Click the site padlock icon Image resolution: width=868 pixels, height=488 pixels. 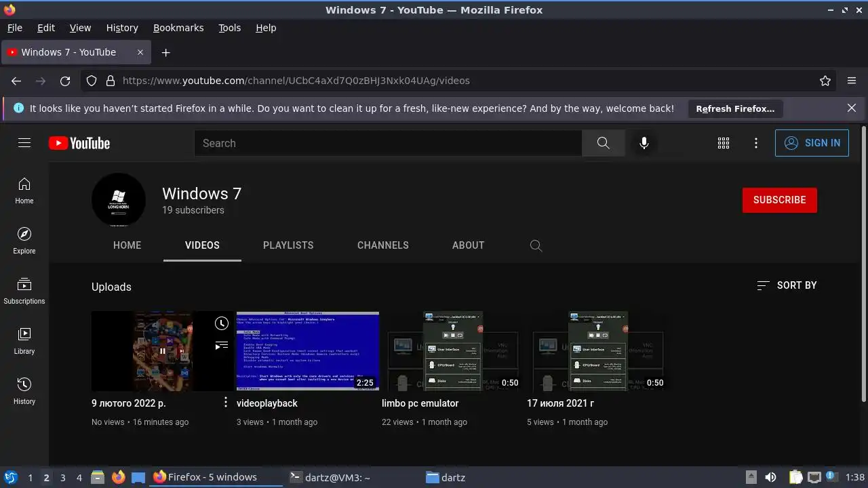point(111,81)
